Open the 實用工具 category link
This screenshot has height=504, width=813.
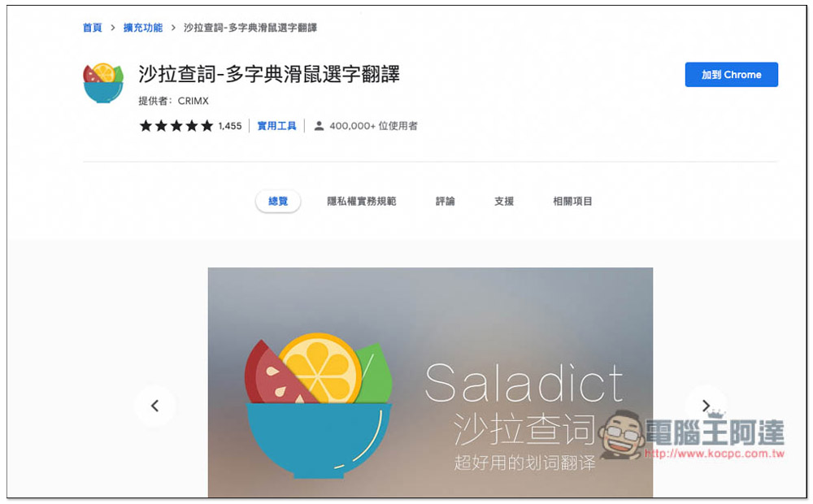pos(276,126)
